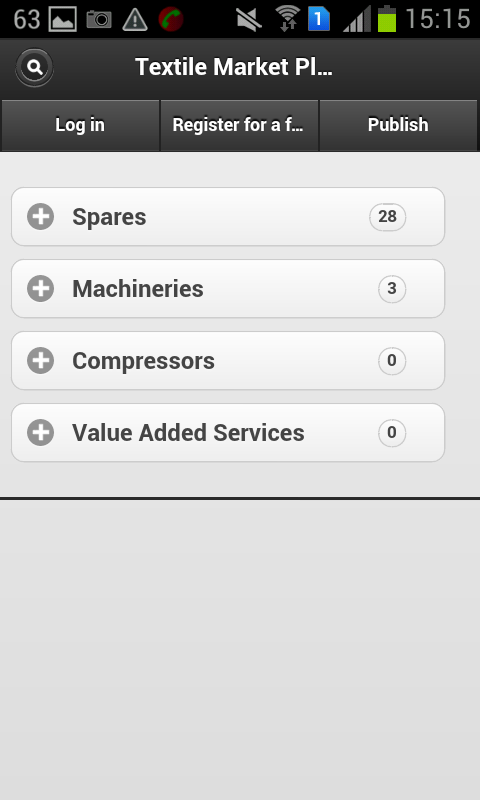The width and height of the screenshot is (480, 800).
Task: Tap the Textile Market Place header title
Action: click(234, 67)
